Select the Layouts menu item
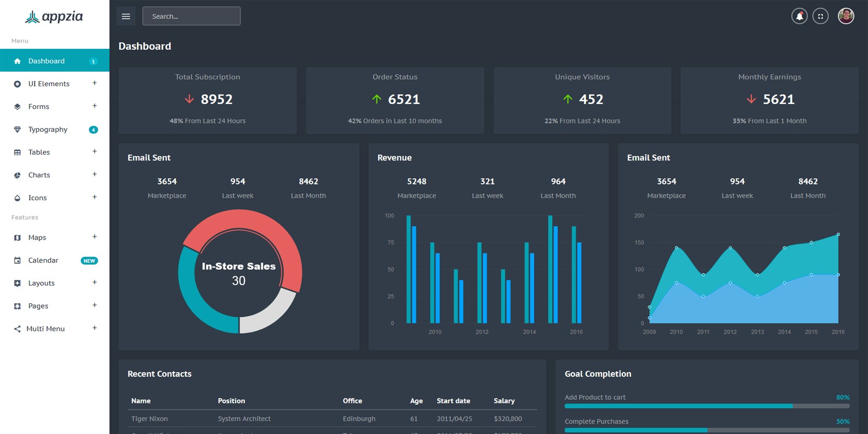This screenshot has width=868, height=434. click(41, 283)
